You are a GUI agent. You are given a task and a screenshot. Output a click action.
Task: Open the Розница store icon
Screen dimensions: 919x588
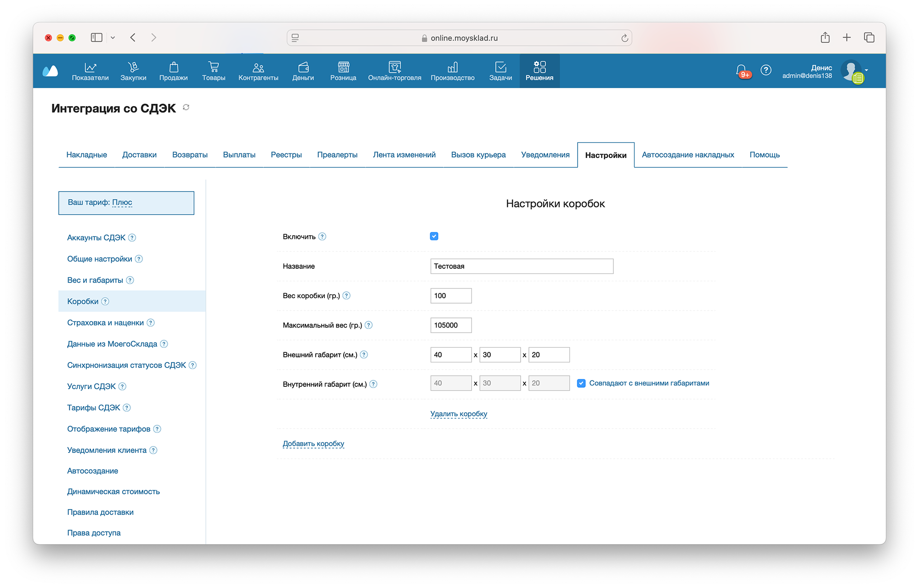pyautogui.click(x=343, y=67)
